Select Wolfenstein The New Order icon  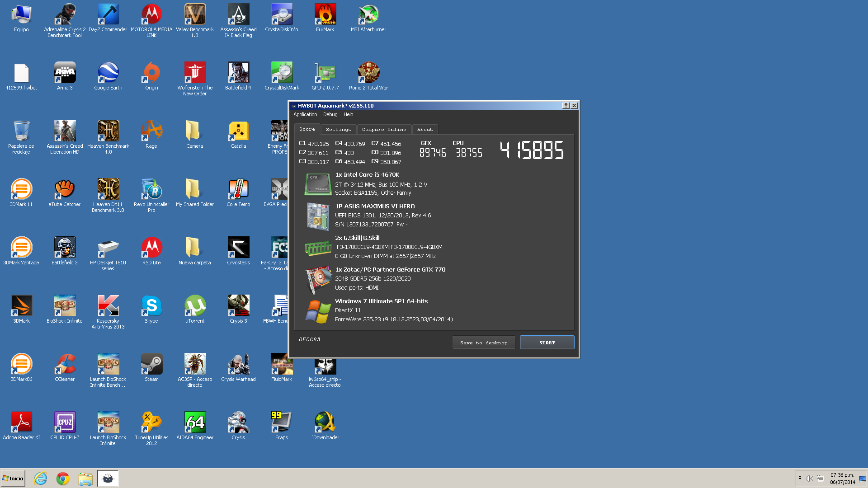pyautogui.click(x=195, y=79)
